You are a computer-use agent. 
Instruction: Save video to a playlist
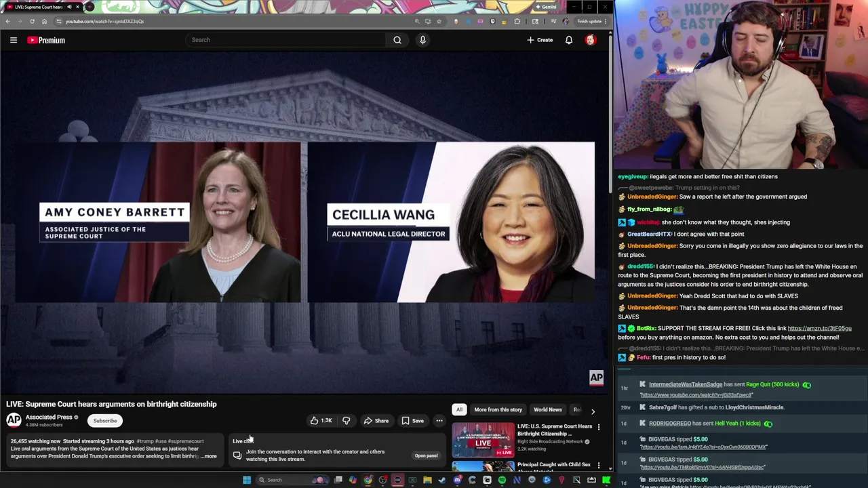pos(413,421)
